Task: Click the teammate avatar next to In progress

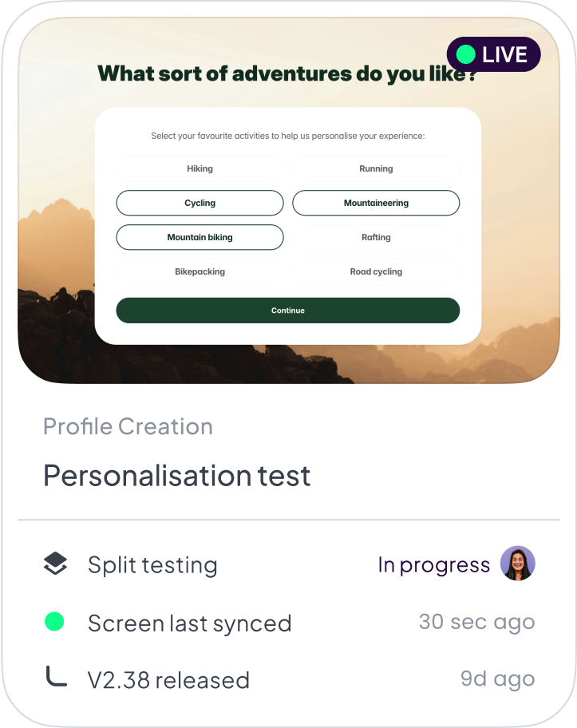Action: tap(517, 564)
